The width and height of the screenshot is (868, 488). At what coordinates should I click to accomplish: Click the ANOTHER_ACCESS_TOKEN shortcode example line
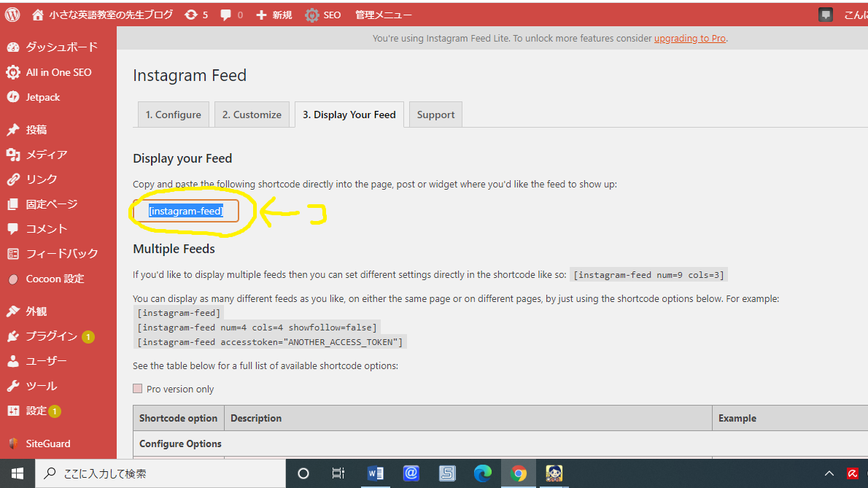[x=270, y=342]
